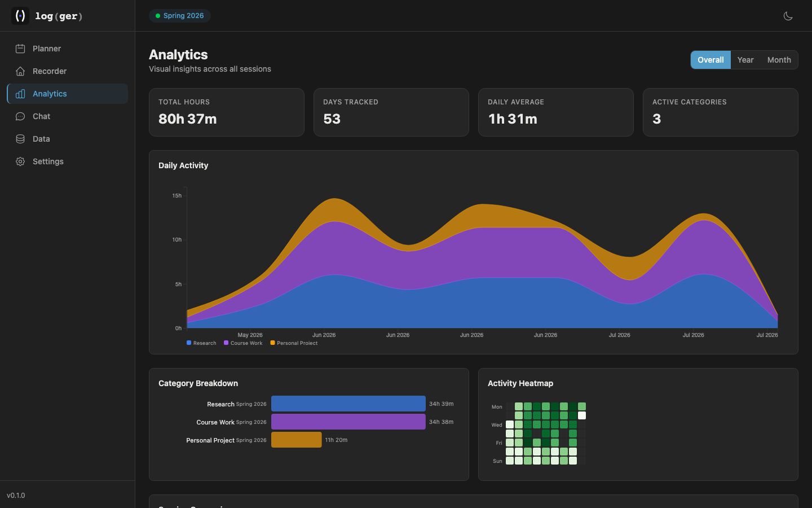Click the Activity Heatmap heading

click(520, 383)
